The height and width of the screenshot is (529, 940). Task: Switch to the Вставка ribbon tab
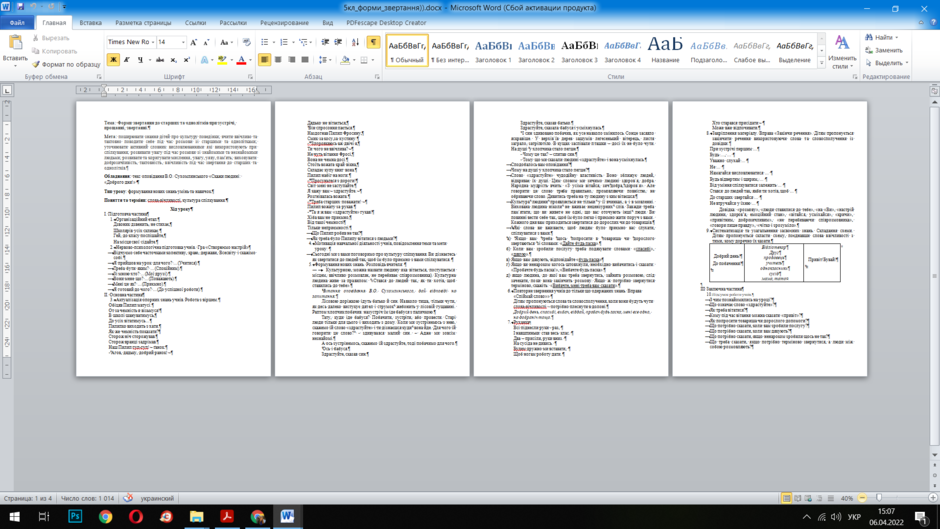(x=91, y=23)
